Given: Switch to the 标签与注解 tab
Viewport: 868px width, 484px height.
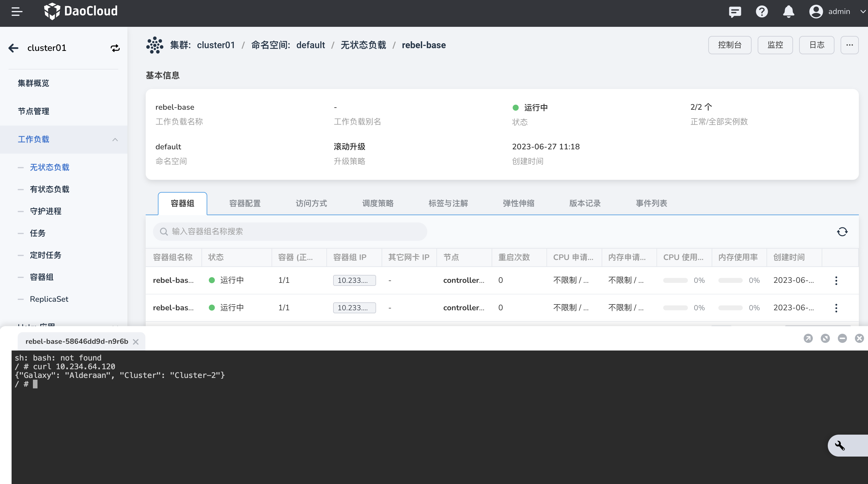Looking at the screenshot, I should point(448,203).
